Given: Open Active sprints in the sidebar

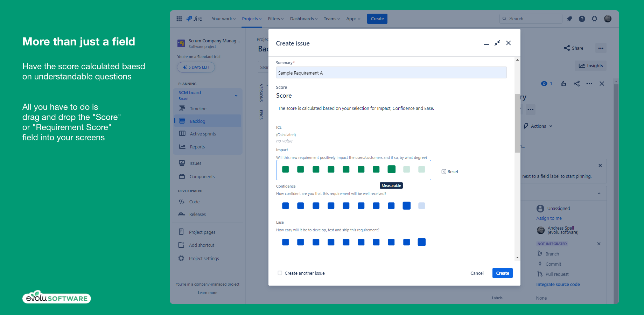Looking at the screenshot, I should (x=208, y=134).
